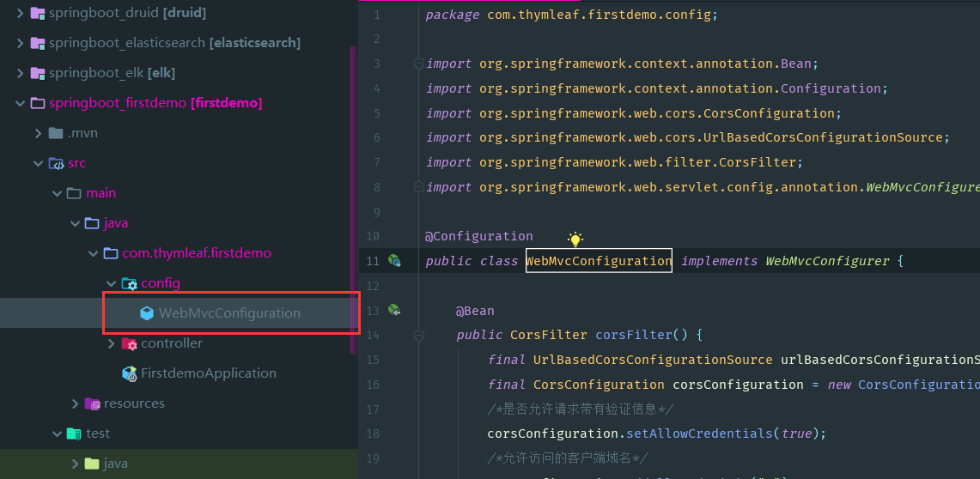The width and height of the screenshot is (980, 479).
Task: Click line number 11 in gutter
Action: (373, 261)
